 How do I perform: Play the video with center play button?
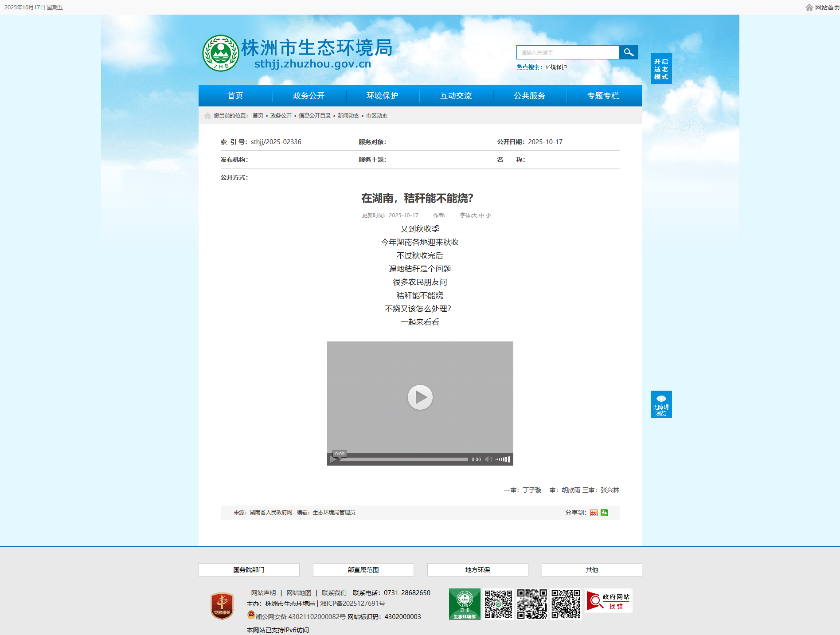[x=420, y=397]
